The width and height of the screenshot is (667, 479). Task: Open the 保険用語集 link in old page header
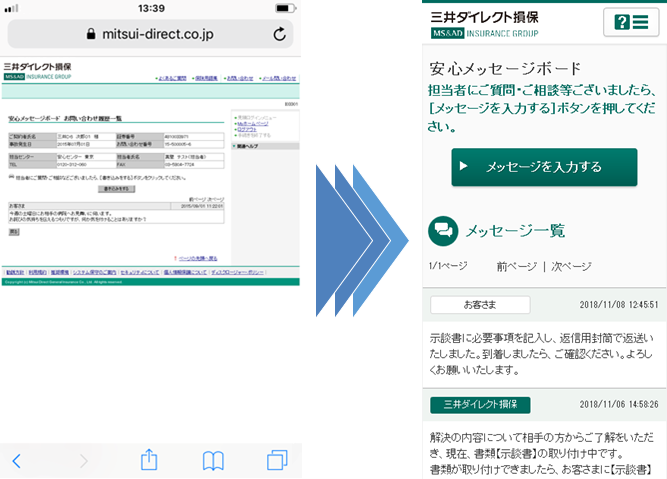(x=205, y=78)
